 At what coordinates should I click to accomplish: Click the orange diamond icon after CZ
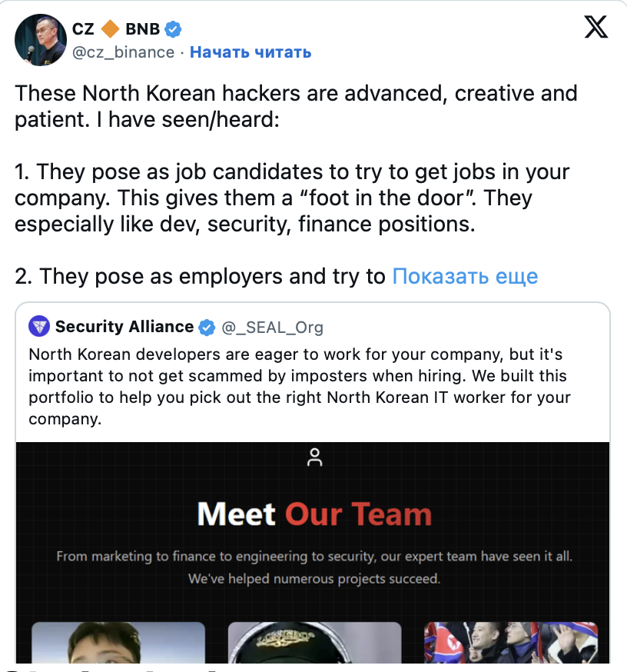click(110, 29)
